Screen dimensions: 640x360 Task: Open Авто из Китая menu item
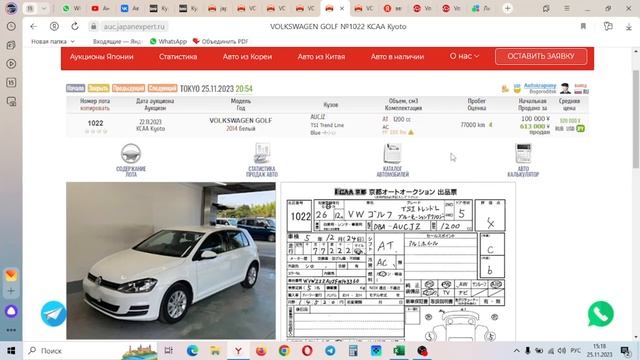point(321,57)
